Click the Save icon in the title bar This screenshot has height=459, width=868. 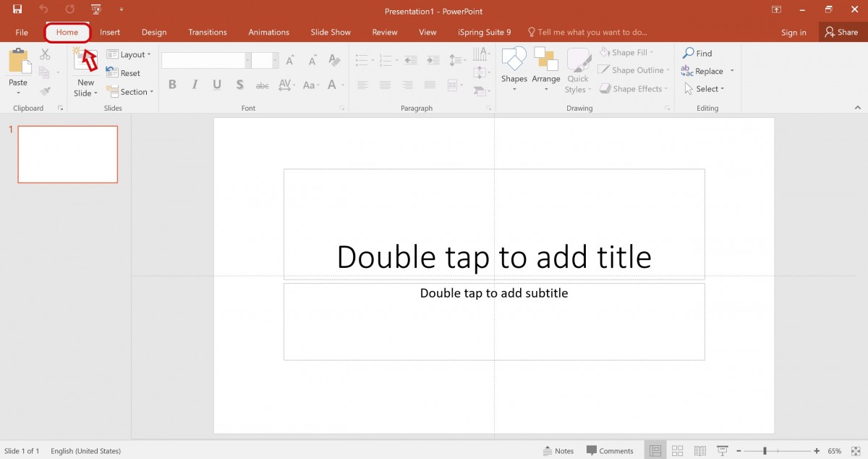[x=17, y=9]
